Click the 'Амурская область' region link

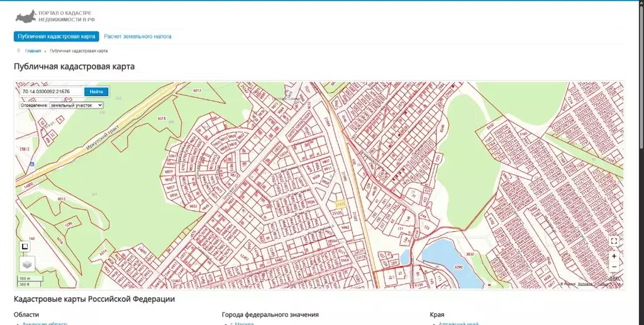45,324
